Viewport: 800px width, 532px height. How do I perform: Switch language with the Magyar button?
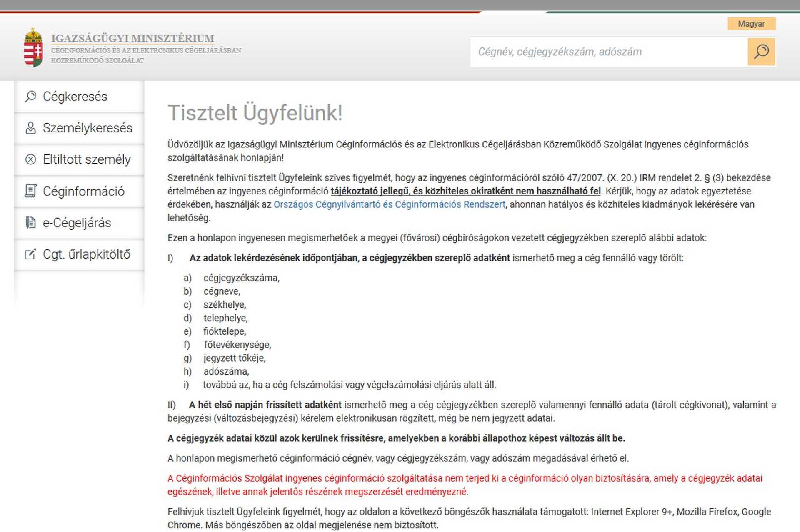752,24
